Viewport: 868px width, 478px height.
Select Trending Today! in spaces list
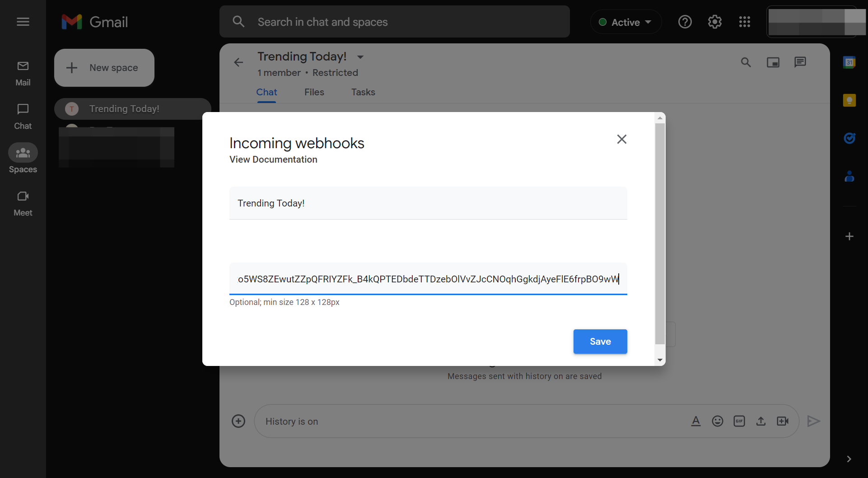click(133, 109)
